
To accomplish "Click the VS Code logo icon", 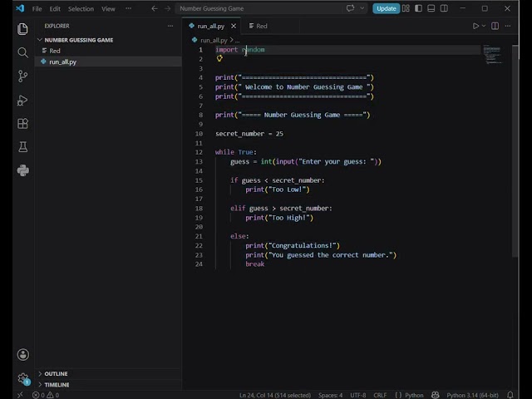I will [20, 8].
